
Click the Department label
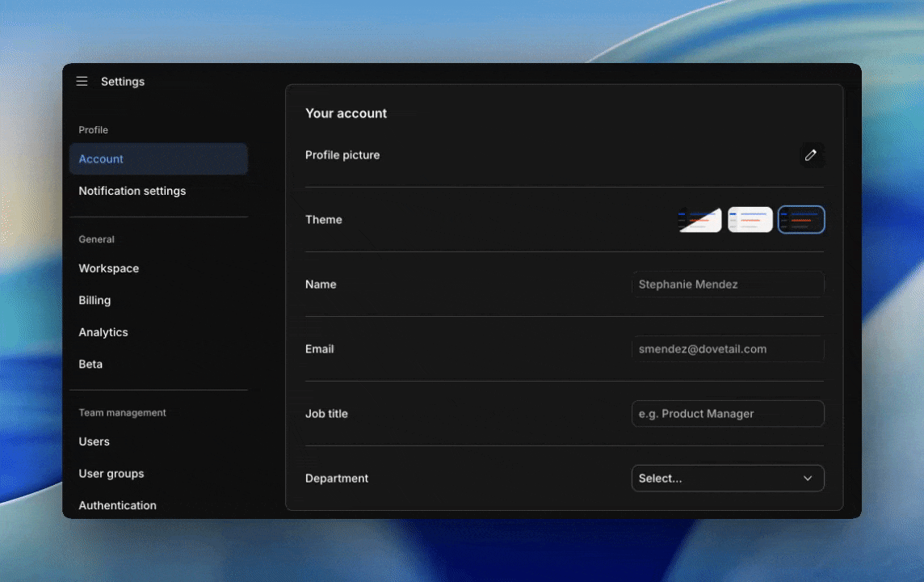pyautogui.click(x=337, y=479)
